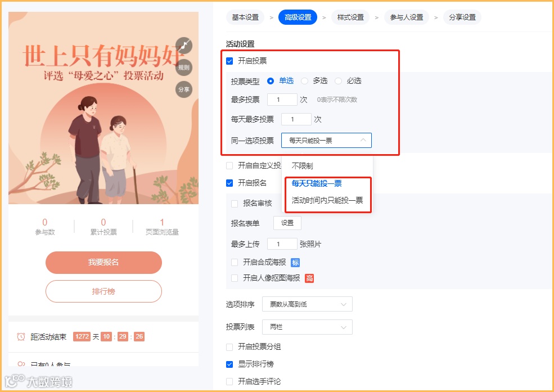The width and height of the screenshot is (554, 392).
Task: Click the blue 标 badge icon
Action: 295,263
